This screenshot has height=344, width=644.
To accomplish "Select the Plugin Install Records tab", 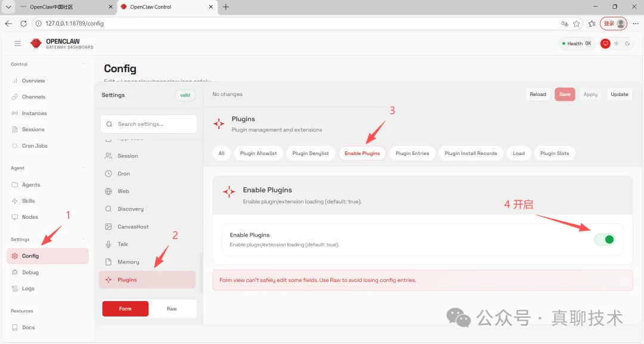I will pos(470,153).
